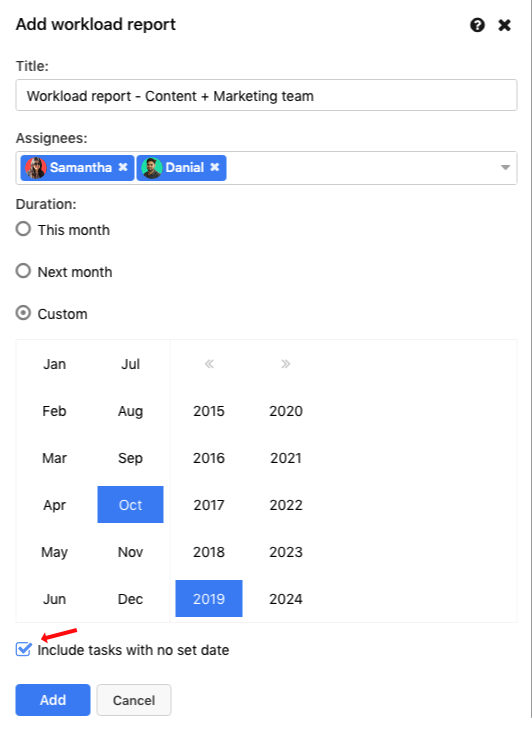
Task: Uncheck Include tasks with no set date
Action: 23,649
